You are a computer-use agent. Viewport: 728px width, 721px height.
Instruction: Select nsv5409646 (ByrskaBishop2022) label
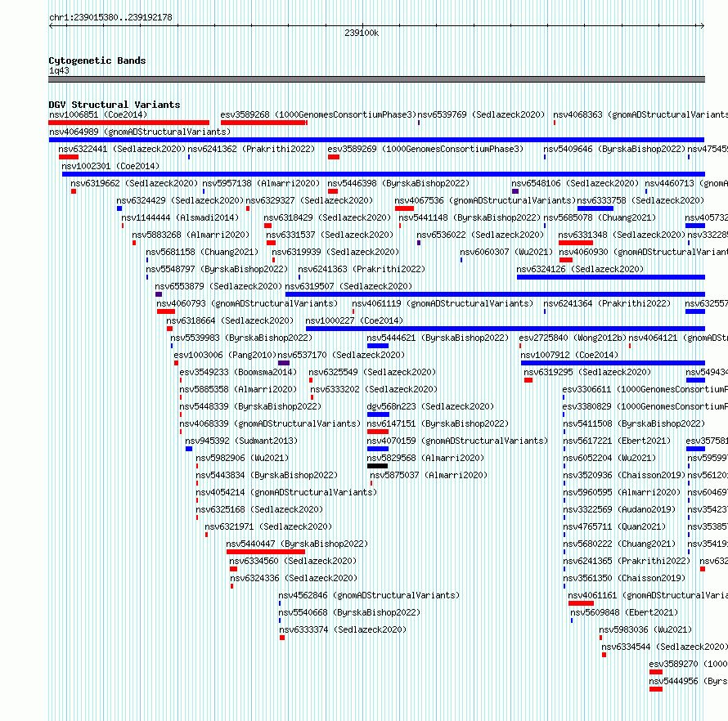[614, 149]
